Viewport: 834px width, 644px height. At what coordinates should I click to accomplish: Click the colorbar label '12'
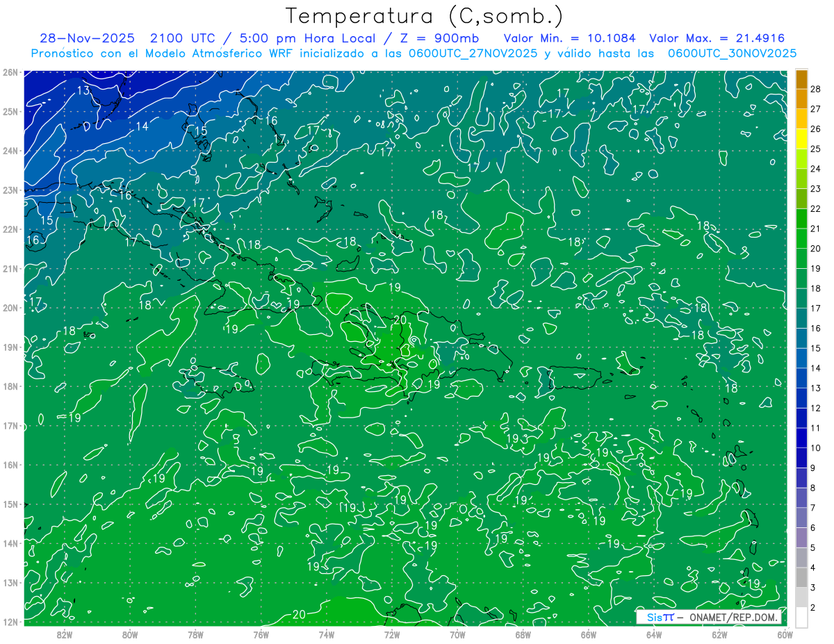[815, 408]
